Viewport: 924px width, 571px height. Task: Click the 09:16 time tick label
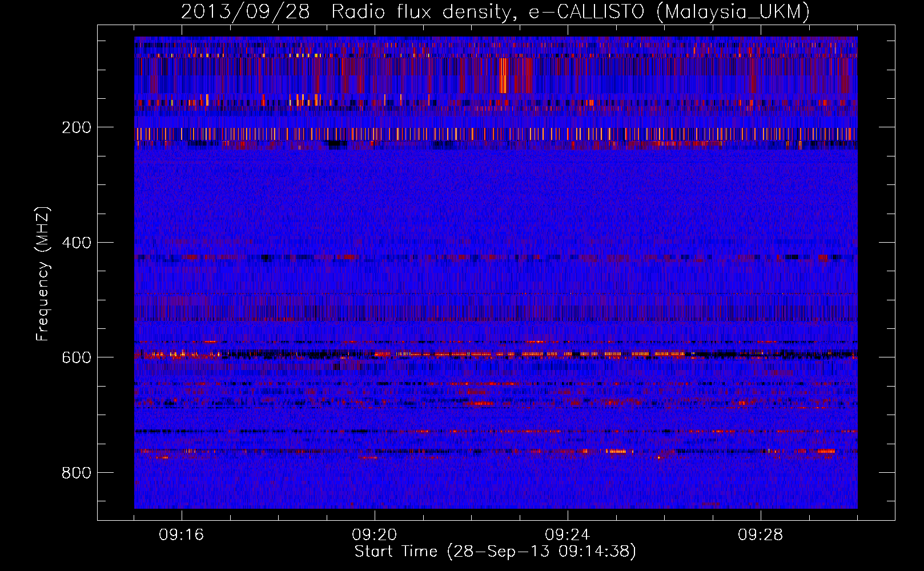click(x=182, y=535)
